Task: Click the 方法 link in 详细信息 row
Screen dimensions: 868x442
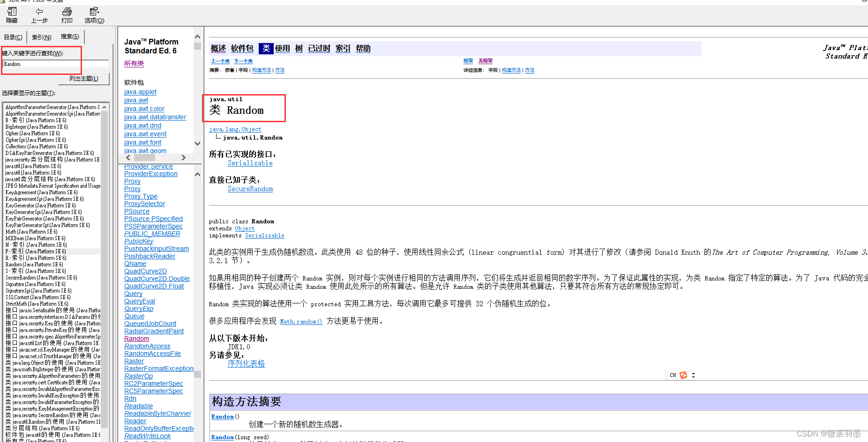Action: tap(530, 70)
